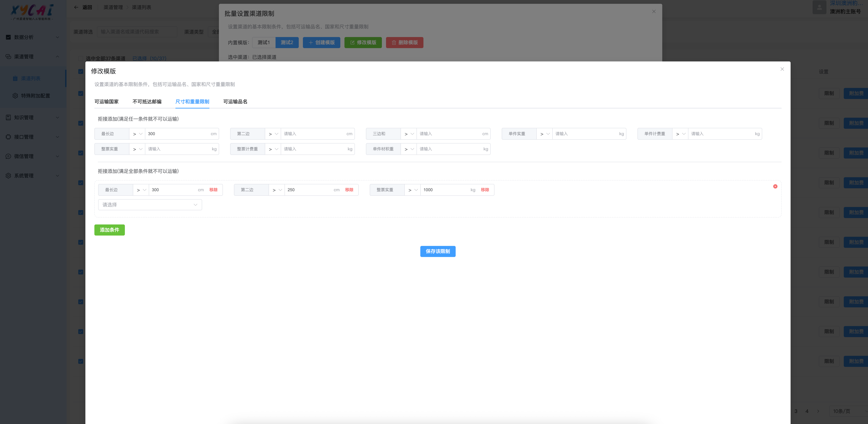
Task: Switch to the 可运输国家 tab
Action: pyautogui.click(x=106, y=101)
